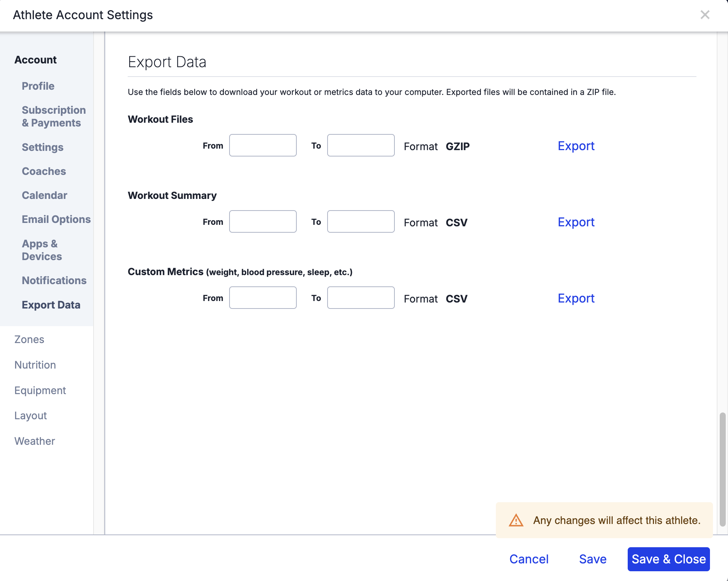Export the Workout Files GZIP

(x=576, y=146)
